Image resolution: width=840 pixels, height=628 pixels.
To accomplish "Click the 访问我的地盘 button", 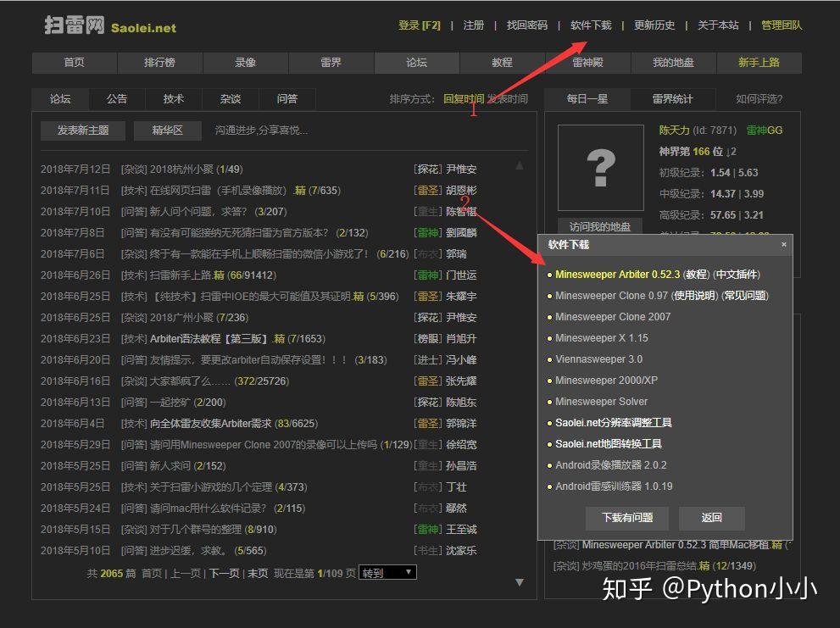I will [x=600, y=226].
